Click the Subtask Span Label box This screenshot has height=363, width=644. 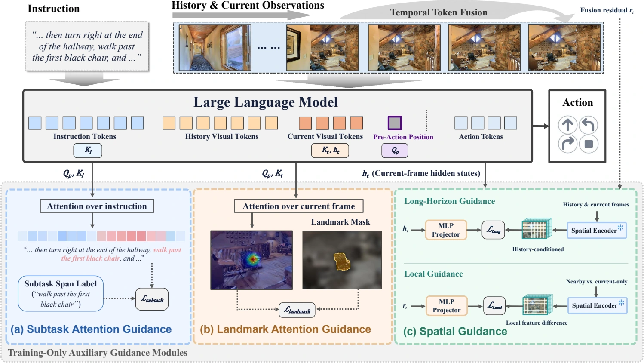pyautogui.click(x=61, y=294)
